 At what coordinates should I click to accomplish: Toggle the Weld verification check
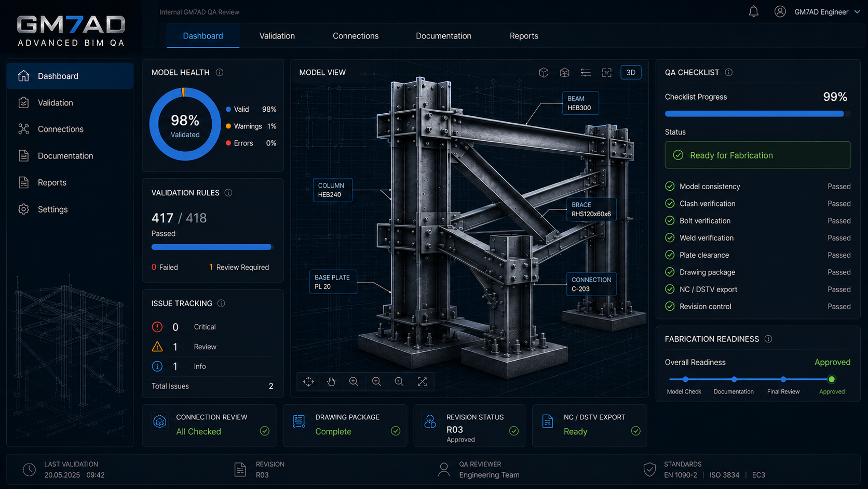670,237
